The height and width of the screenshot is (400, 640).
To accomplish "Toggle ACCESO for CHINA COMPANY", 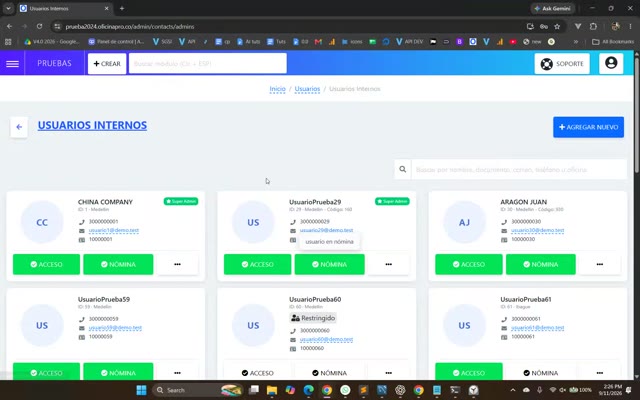I will (x=47, y=264).
